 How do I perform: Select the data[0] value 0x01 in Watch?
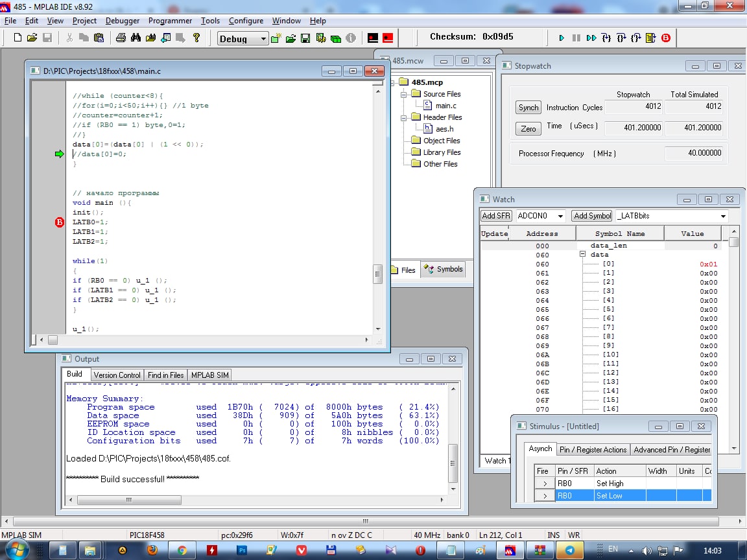(708, 264)
